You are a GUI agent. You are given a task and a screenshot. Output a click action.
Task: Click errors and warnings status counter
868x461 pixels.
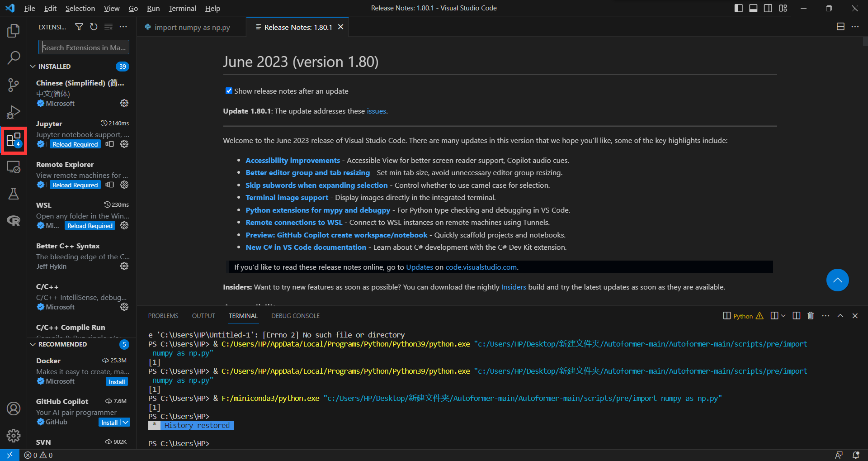point(38,455)
